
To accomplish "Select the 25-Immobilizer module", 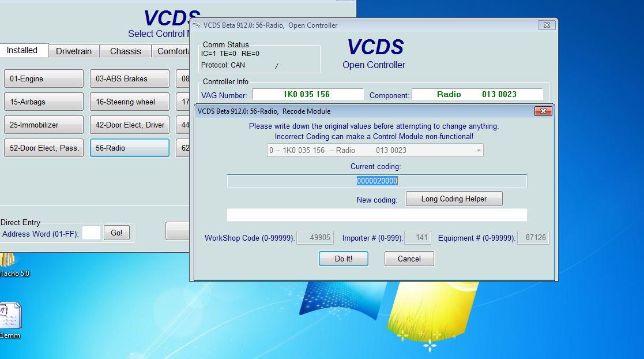I will (x=44, y=125).
